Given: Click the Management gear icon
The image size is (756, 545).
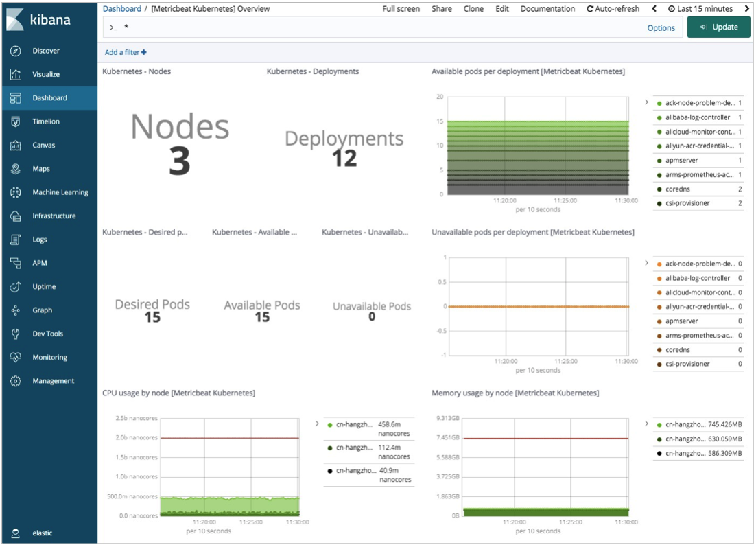Looking at the screenshot, I should 16,381.
